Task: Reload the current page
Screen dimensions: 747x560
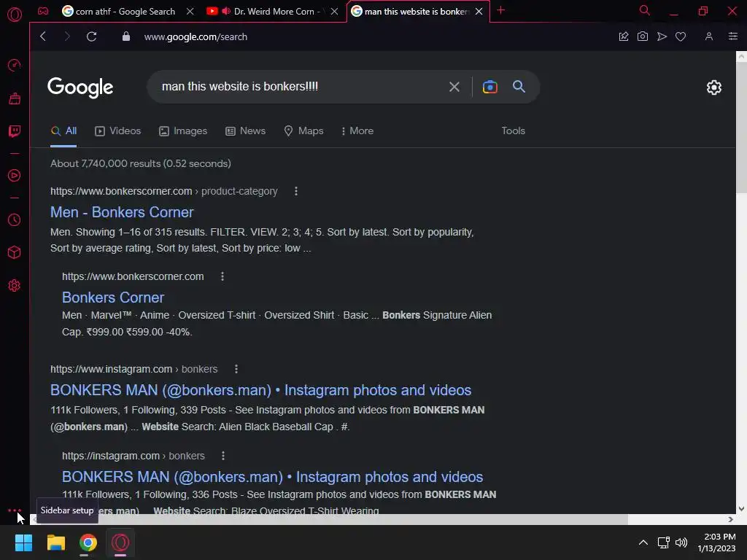Action: [91, 36]
